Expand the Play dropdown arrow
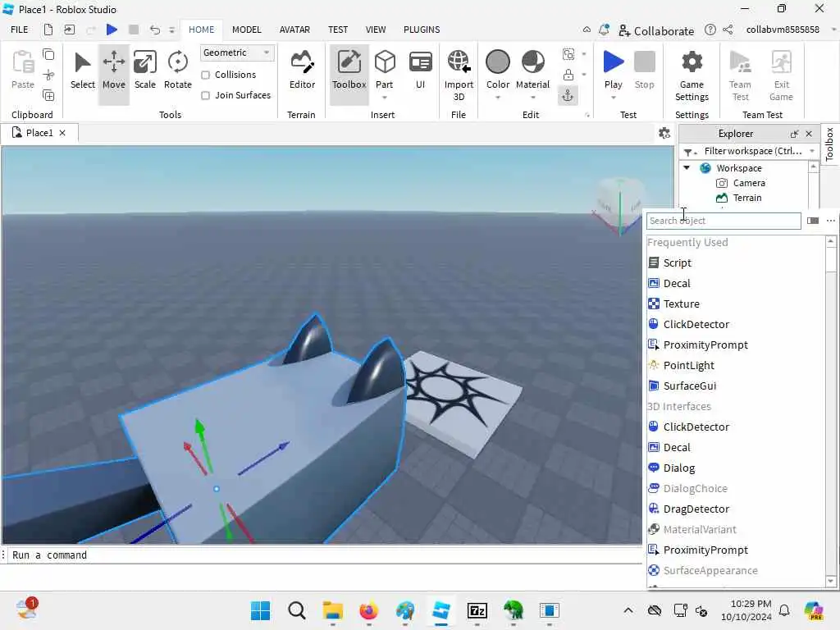The width and height of the screenshot is (840, 630). 614,98
